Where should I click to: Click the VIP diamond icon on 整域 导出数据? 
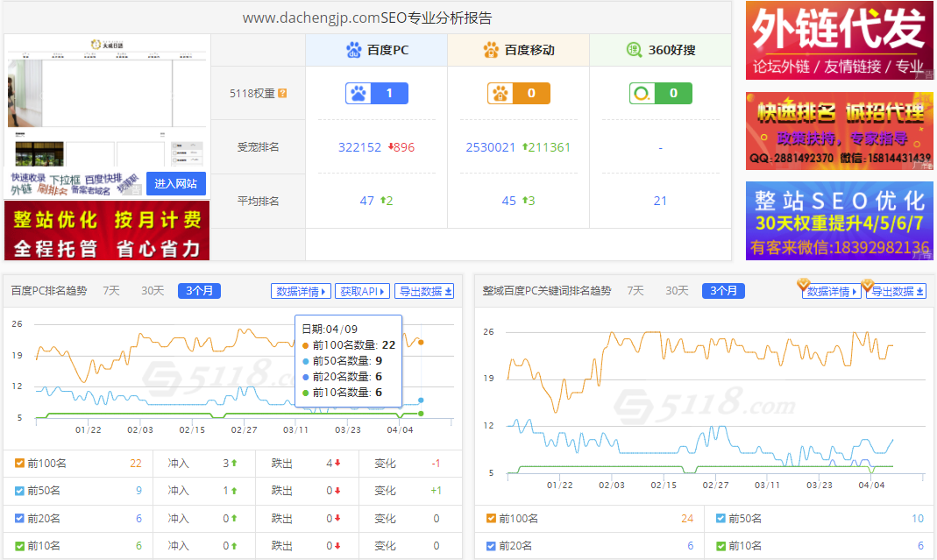[x=870, y=284]
